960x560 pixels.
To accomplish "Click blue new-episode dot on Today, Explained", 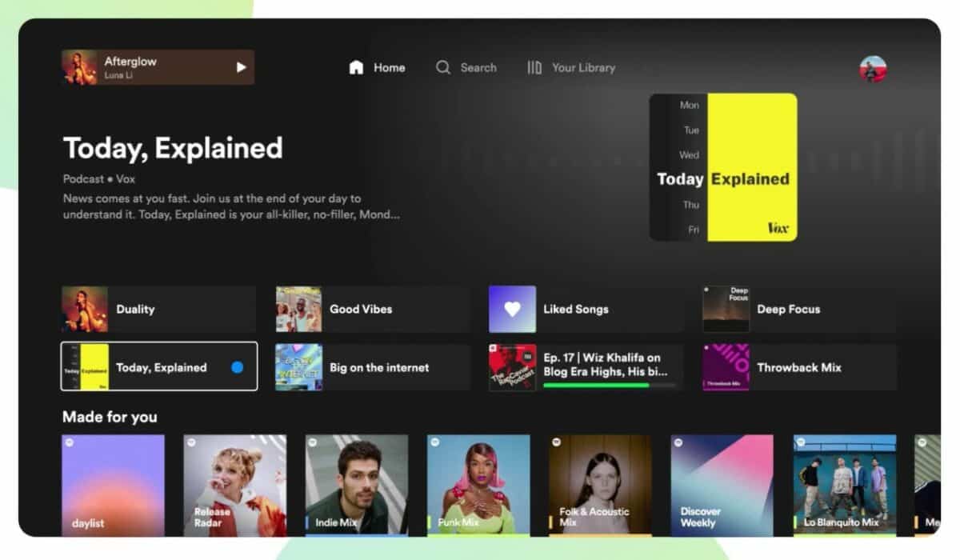I will pos(237,367).
